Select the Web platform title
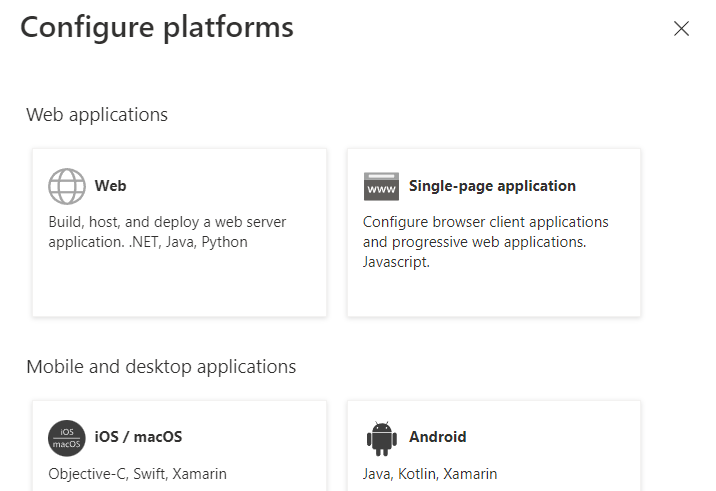 (x=111, y=186)
